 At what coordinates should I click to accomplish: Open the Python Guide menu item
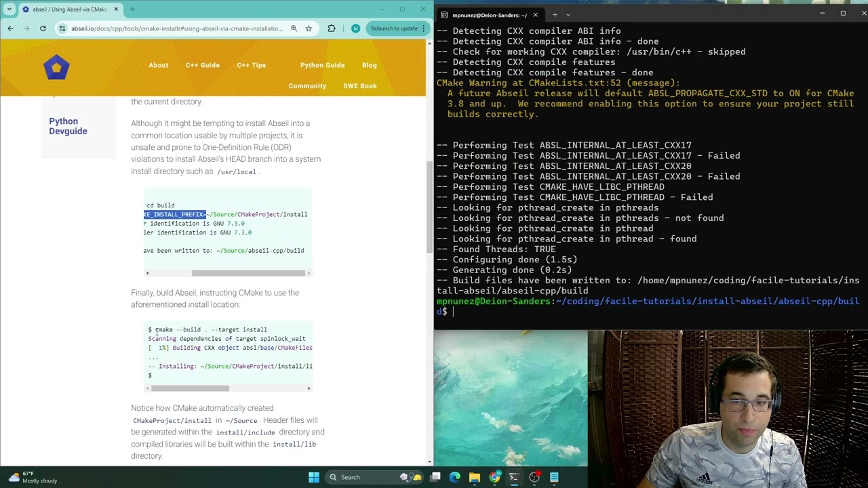coord(322,65)
